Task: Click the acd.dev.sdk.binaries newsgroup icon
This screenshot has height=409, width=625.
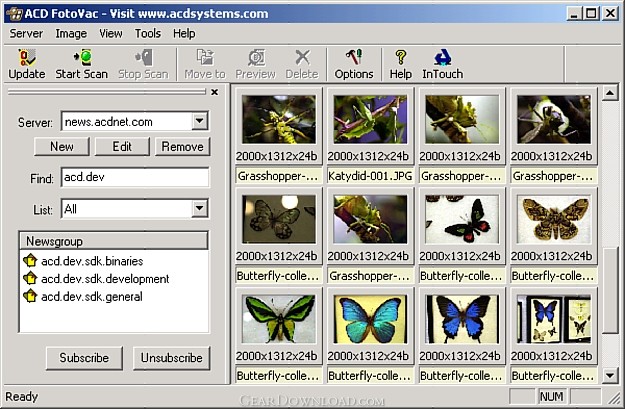Action: 30,261
